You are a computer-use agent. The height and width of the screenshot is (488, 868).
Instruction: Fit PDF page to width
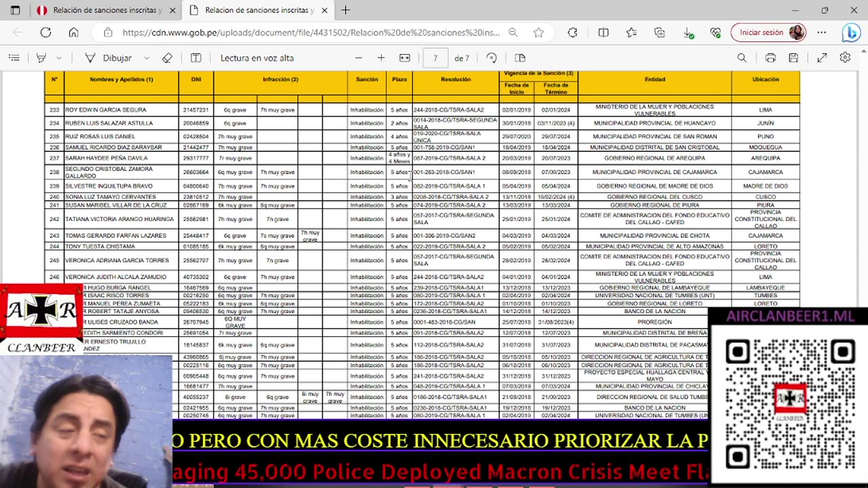[405, 58]
